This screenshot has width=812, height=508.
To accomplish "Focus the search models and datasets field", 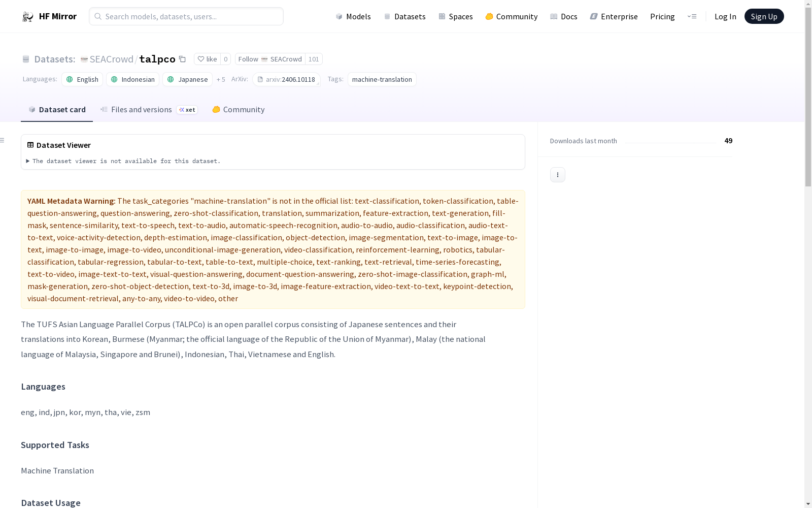I will point(186,16).
